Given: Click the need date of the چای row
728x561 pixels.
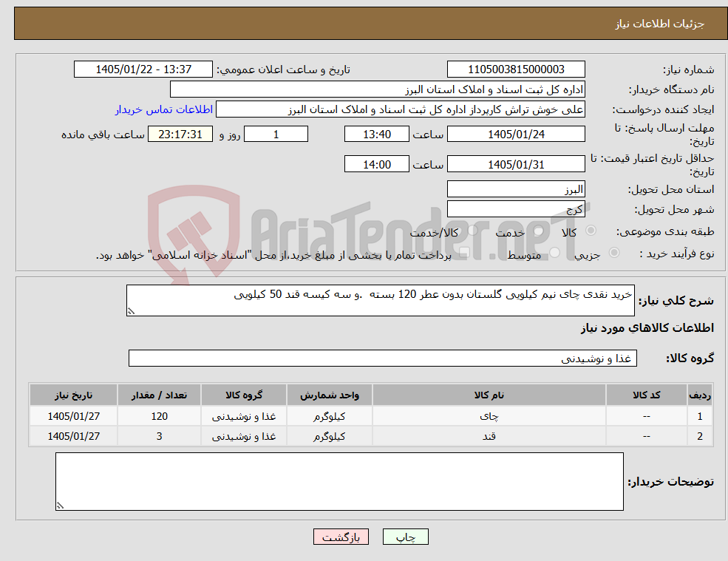Looking at the screenshot, I should [x=73, y=416].
